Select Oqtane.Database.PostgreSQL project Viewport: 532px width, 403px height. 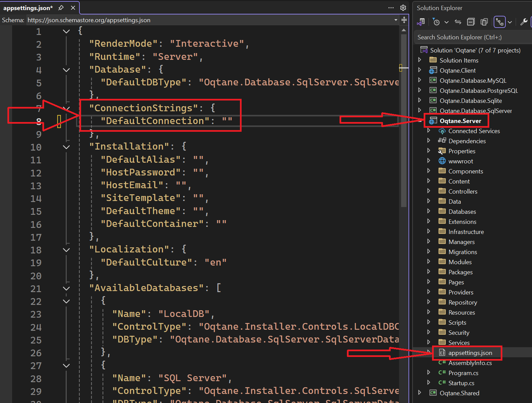point(478,90)
